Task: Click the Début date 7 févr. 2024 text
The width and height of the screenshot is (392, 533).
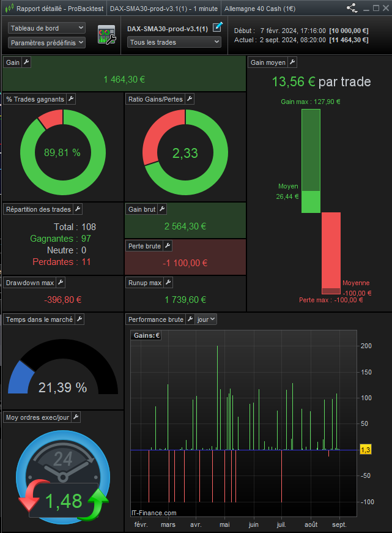Action: [x=280, y=31]
